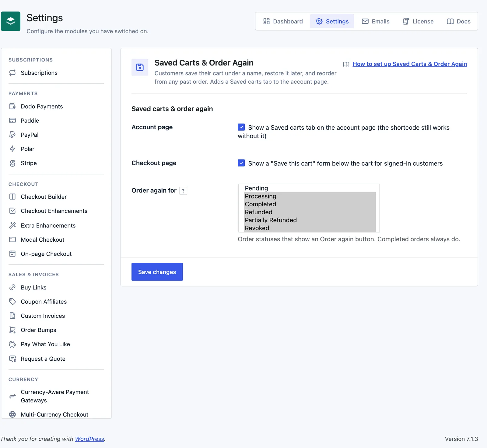This screenshot has height=448, width=487.
Task: Open the Settings tab
Action: click(x=332, y=21)
